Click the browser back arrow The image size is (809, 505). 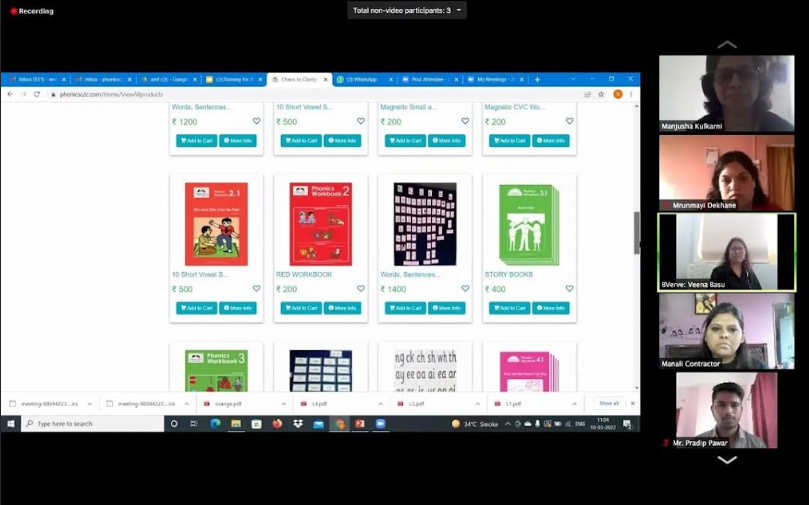pyautogui.click(x=10, y=94)
